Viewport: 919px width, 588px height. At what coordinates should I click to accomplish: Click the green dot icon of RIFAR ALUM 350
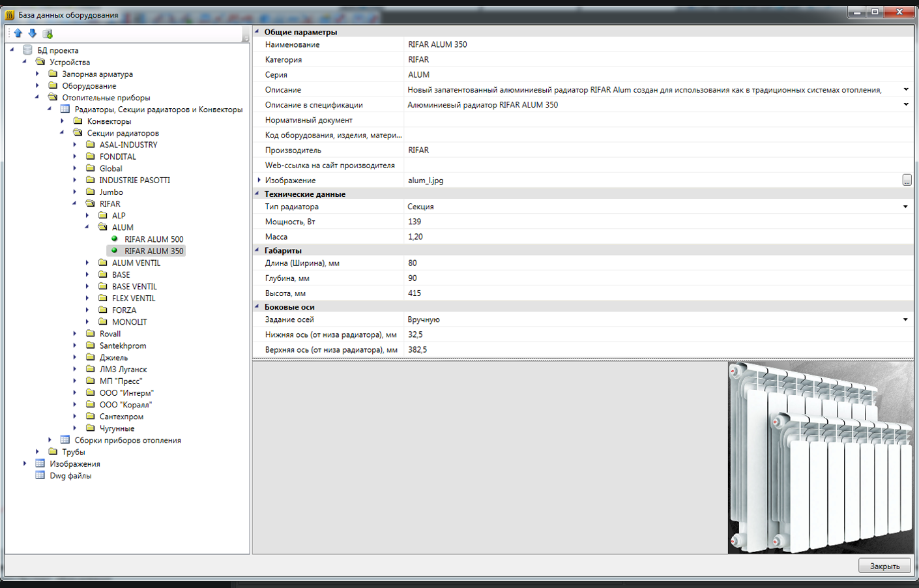tap(115, 250)
